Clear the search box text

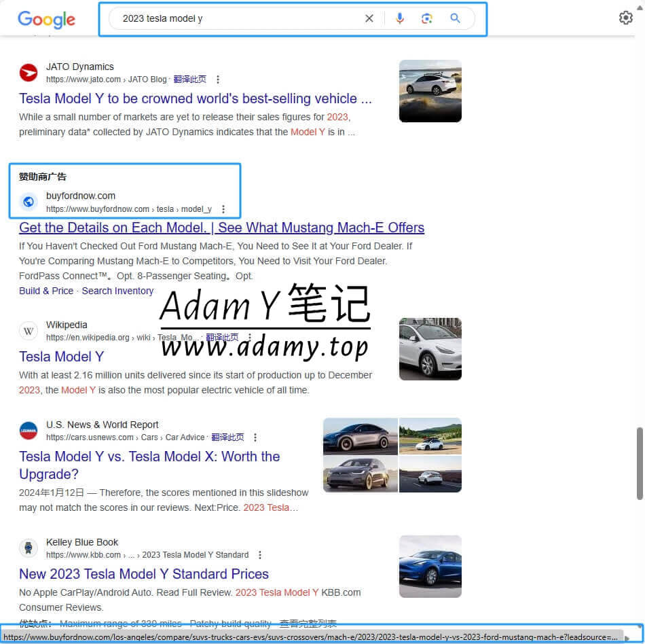[x=369, y=18]
